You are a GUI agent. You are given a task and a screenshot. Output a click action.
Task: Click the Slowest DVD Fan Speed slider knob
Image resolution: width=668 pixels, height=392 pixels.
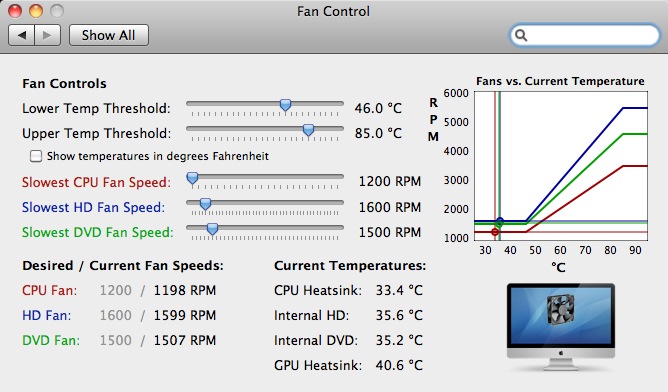coord(212,229)
